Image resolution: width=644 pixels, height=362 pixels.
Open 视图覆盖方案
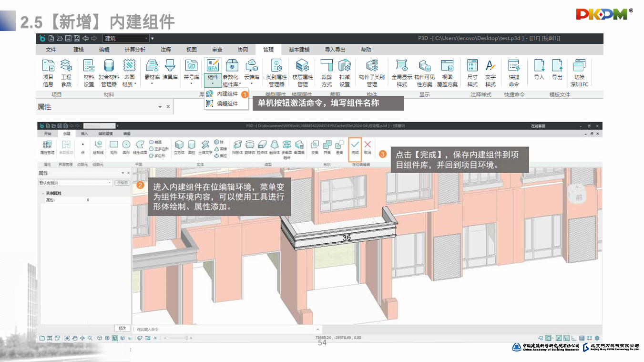(447, 73)
